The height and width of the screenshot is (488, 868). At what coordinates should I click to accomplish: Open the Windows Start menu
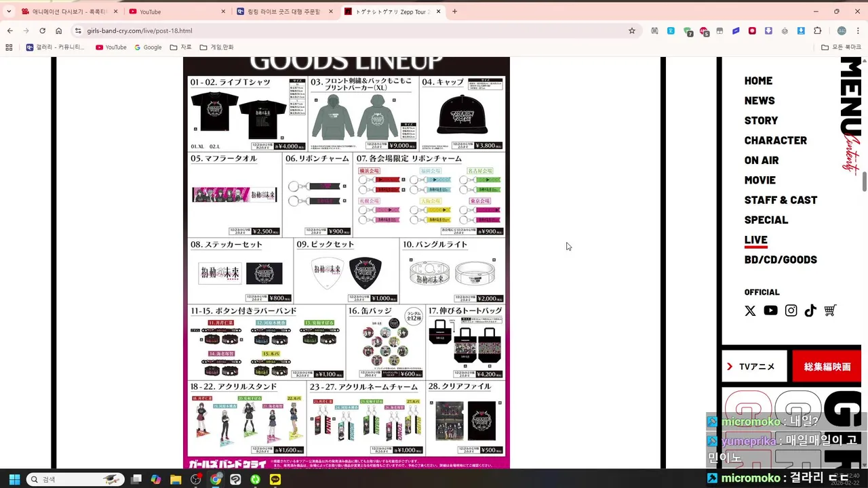pos(14,479)
